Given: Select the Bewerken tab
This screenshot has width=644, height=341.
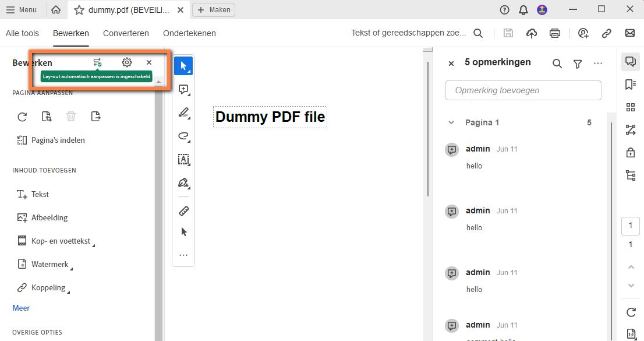Looking at the screenshot, I should pyautogui.click(x=70, y=33).
